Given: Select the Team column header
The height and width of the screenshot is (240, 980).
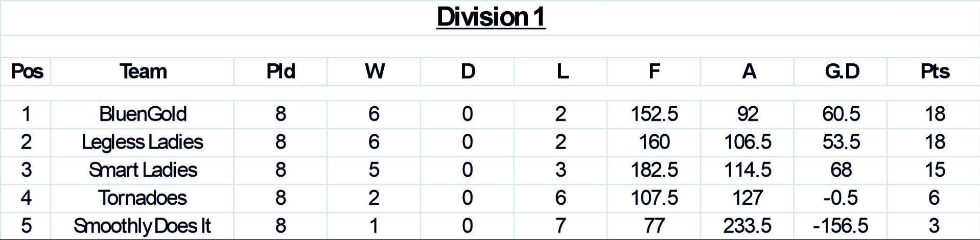Looking at the screenshot, I should tap(143, 71).
